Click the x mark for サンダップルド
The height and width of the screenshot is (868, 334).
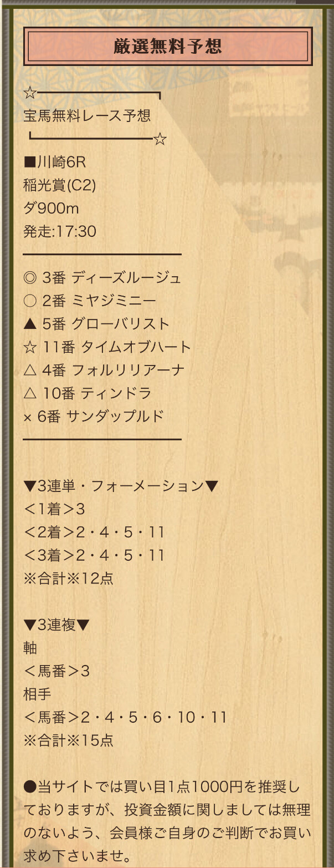click(x=28, y=417)
